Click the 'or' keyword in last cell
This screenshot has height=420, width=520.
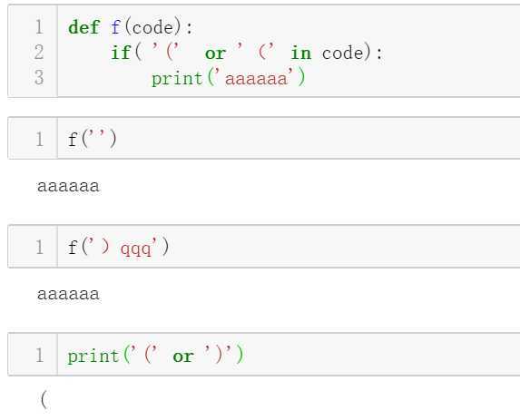183,357
